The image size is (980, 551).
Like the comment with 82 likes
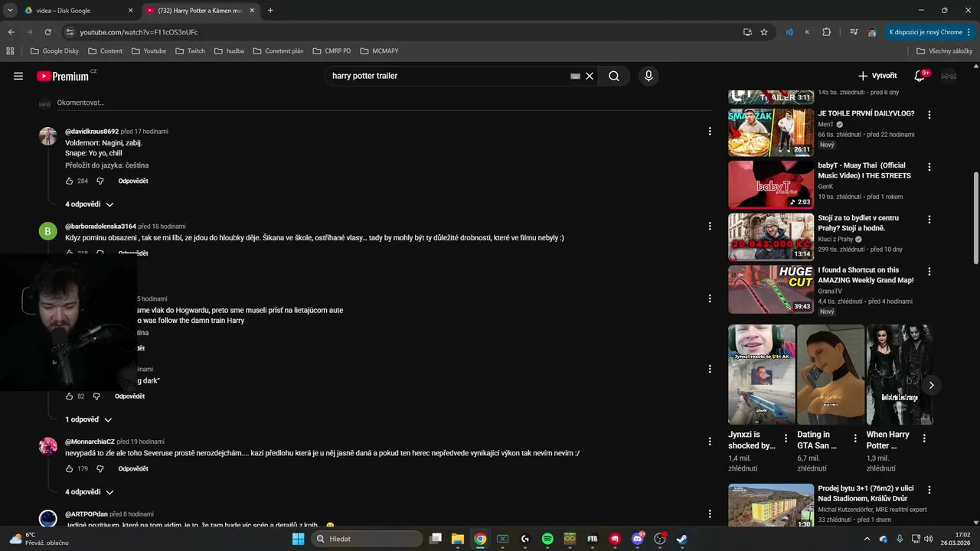coord(69,396)
